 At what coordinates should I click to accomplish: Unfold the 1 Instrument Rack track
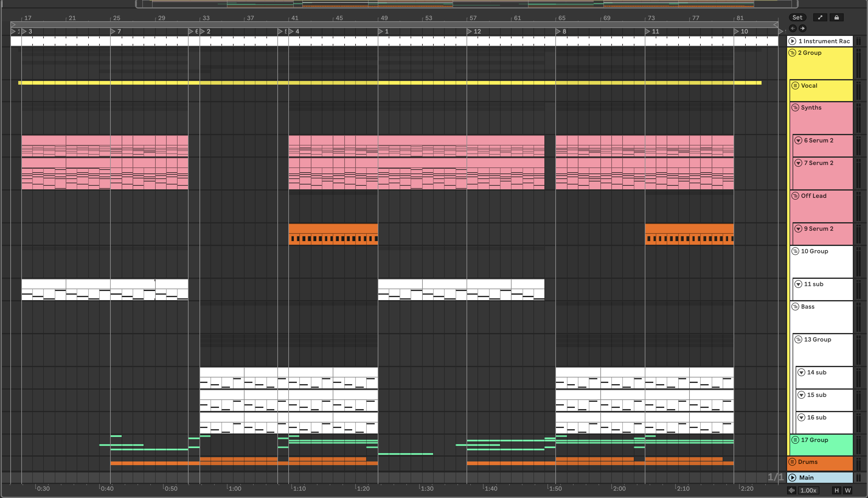[792, 41]
